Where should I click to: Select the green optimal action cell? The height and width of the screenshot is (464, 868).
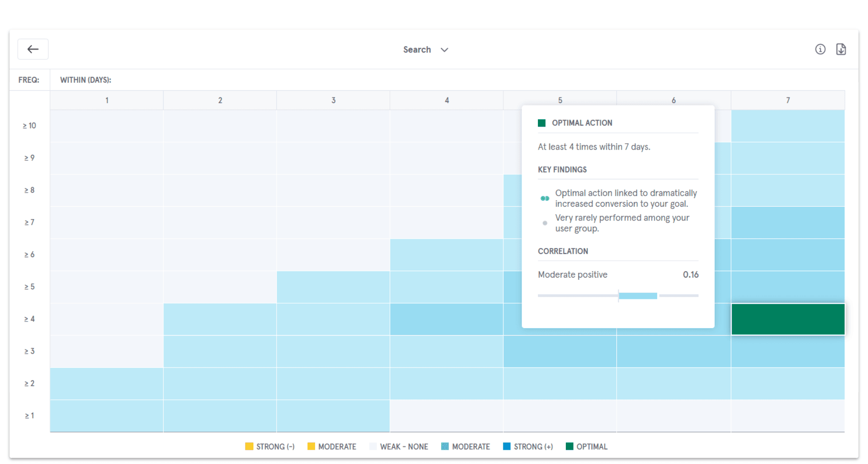[x=787, y=319]
